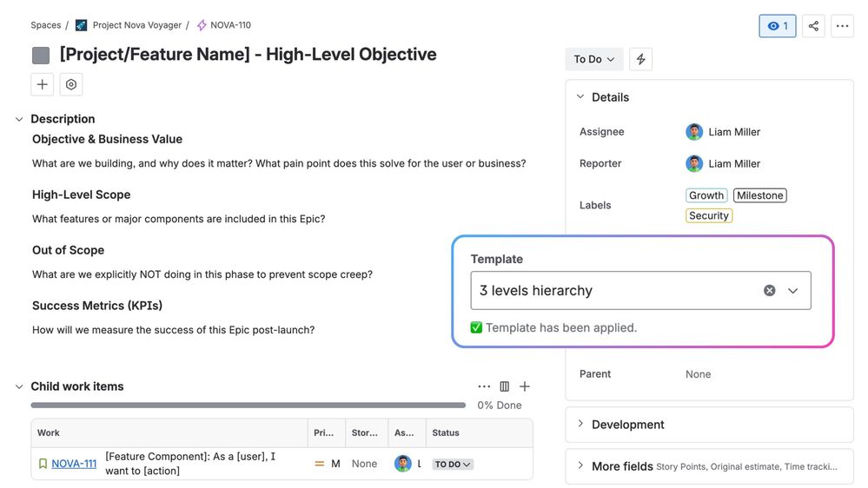868x488 pixels.
Task: Open the NOVA-111 TO DO status dropdown
Action: [x=453, y=465]
